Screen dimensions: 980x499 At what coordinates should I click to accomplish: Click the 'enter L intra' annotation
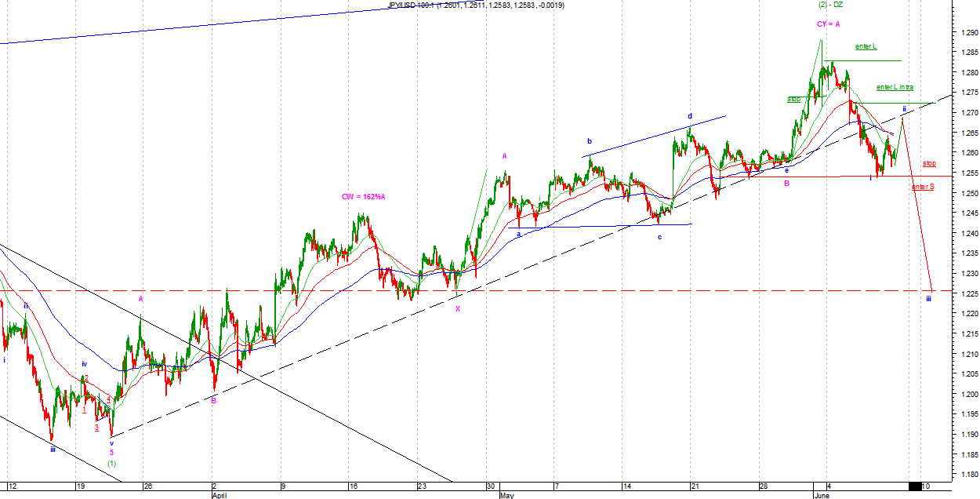pyautogui.click(x=894, y=87)
